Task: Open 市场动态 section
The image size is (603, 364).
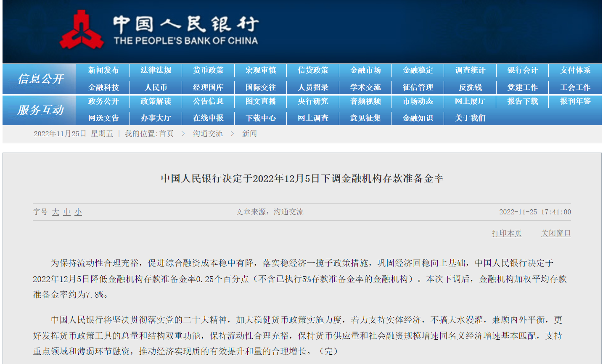Action: coord(418,101)
